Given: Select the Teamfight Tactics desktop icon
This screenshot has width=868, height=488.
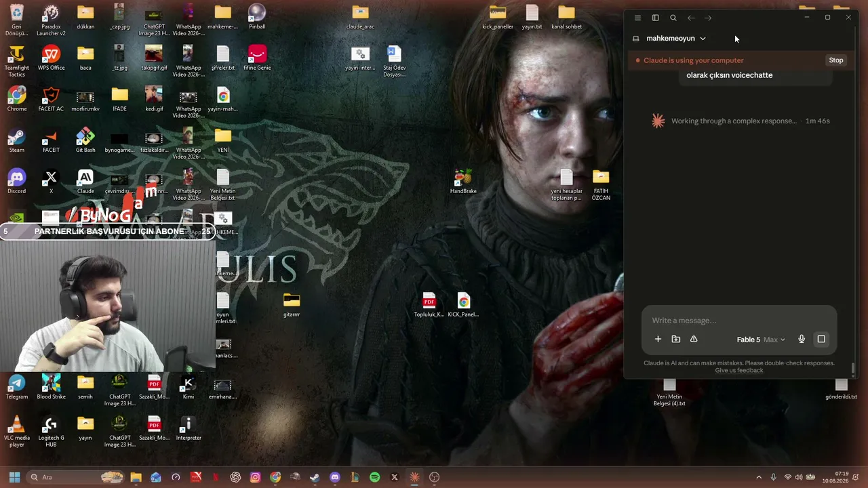Looking at the screenshot, I should [17, 62].
